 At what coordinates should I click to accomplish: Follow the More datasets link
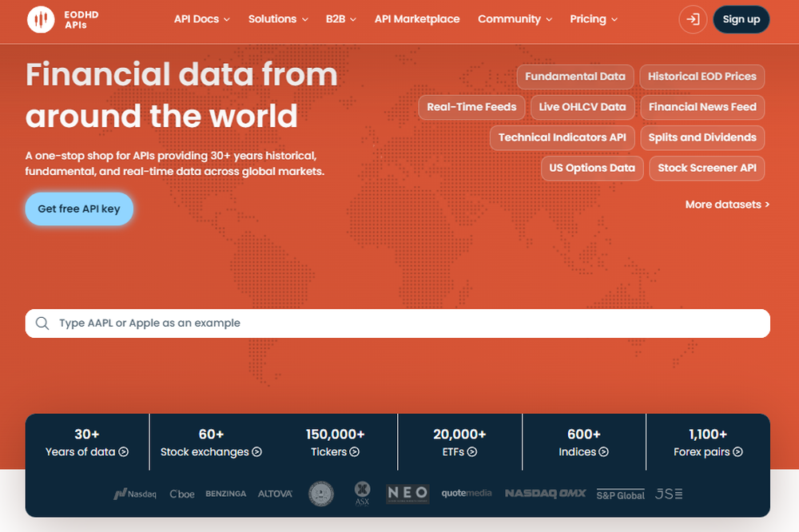click(x=727, y=204)
